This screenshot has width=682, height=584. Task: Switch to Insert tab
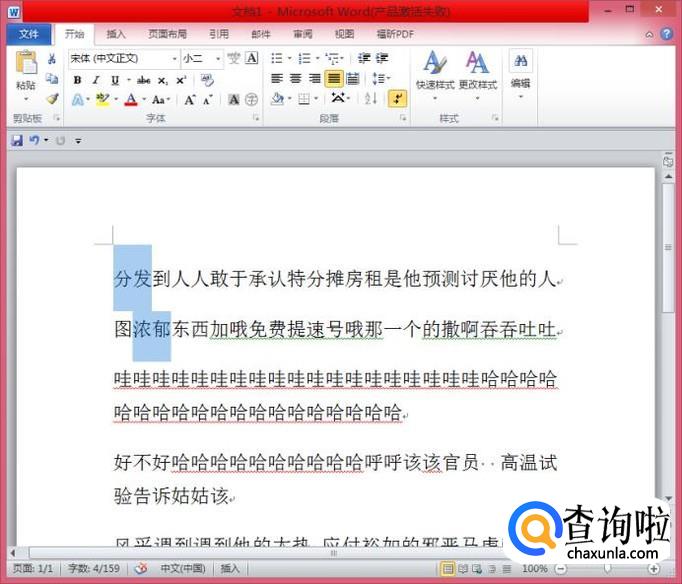click(x=116, y=34)
